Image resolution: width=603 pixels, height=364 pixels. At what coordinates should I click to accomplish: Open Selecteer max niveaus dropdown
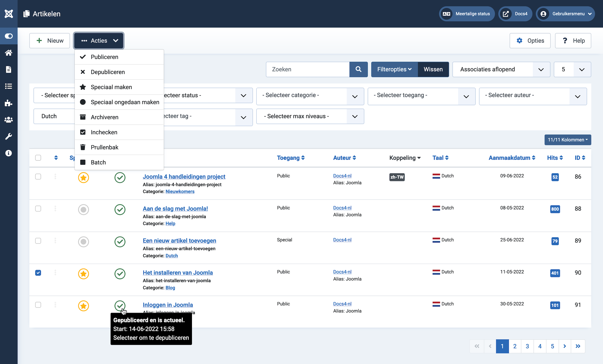pyautogui.click(x=310, y=116)
